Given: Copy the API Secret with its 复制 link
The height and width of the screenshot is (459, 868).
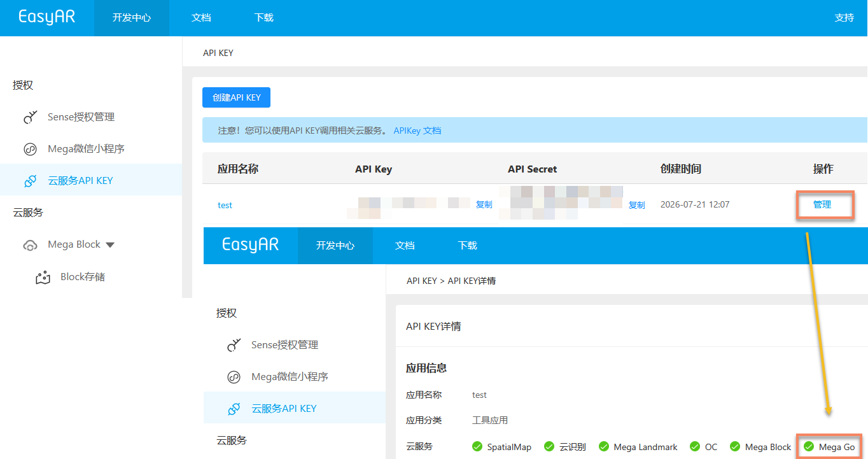Looking at the screenshot, I should click(x=637, y=205).
